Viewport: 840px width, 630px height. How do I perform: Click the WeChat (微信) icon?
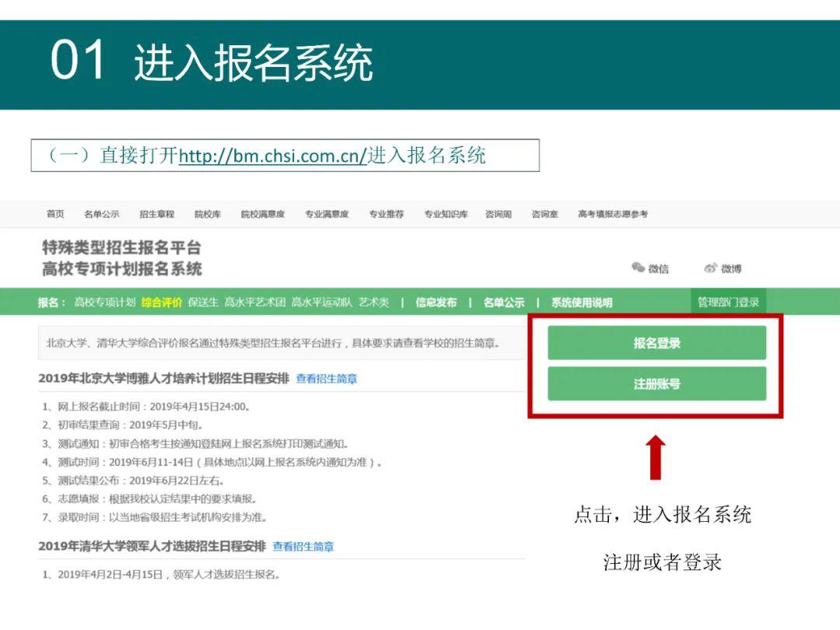pos(638,268)
